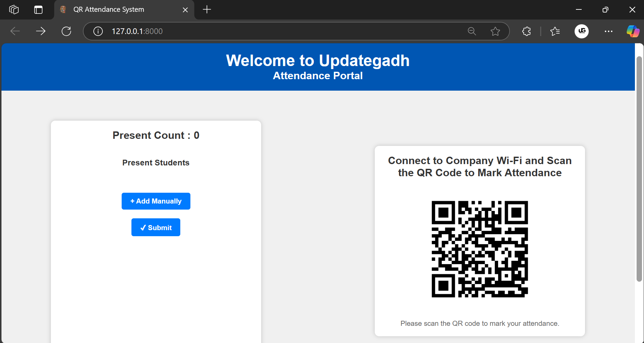Close the QR Attendance System tab
The image size is (644, 343).
point(185,10)
